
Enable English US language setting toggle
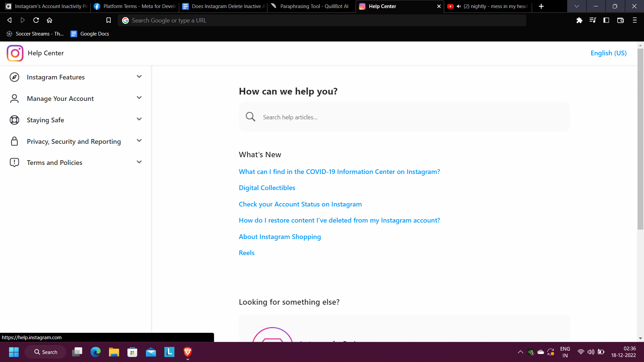(x=608, y=53)
